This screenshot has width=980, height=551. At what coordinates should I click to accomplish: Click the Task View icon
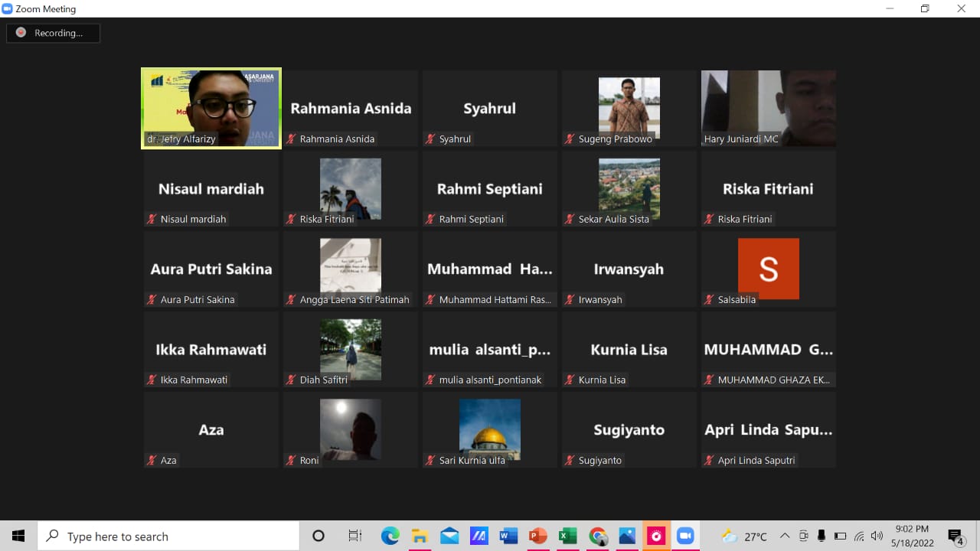[x=355, y=536]
